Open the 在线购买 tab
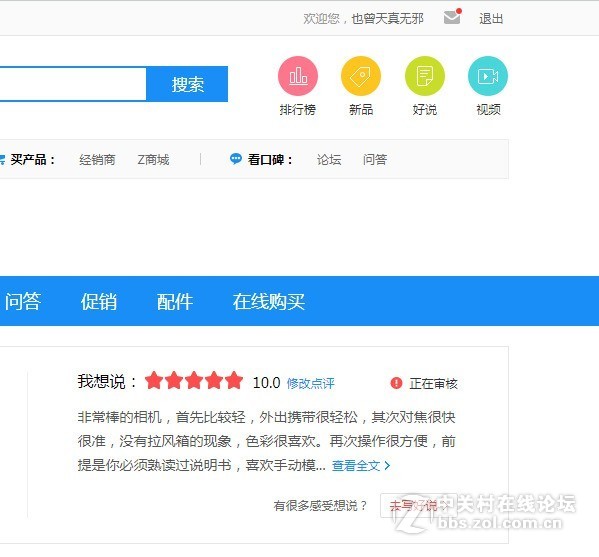Screen dimensions: 599x557 tap(269, 301)
